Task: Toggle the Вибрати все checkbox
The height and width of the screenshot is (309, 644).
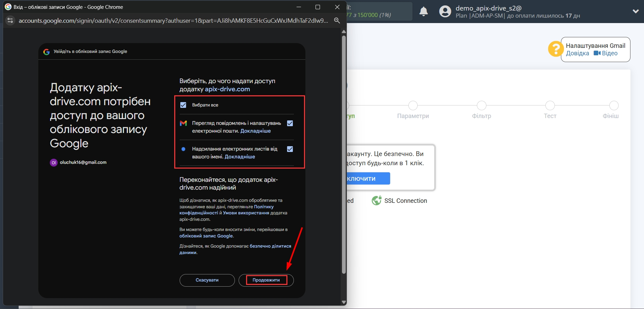Action: pos(183,105)
